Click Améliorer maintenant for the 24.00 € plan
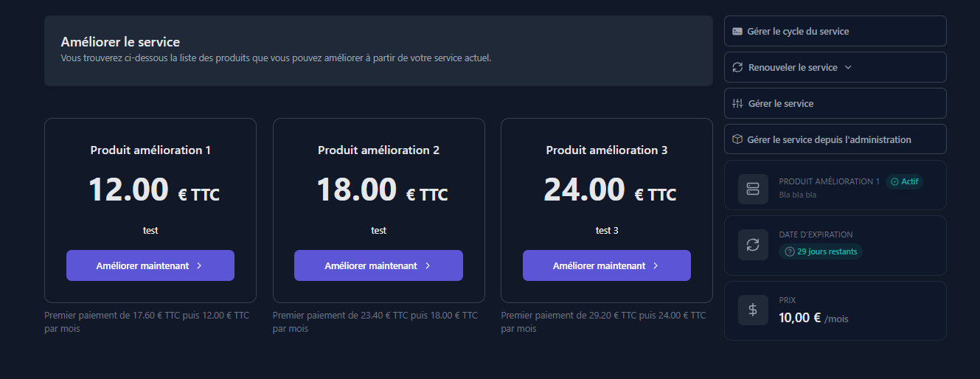Viewport: 980px width, 379px height. pos(606,266)
